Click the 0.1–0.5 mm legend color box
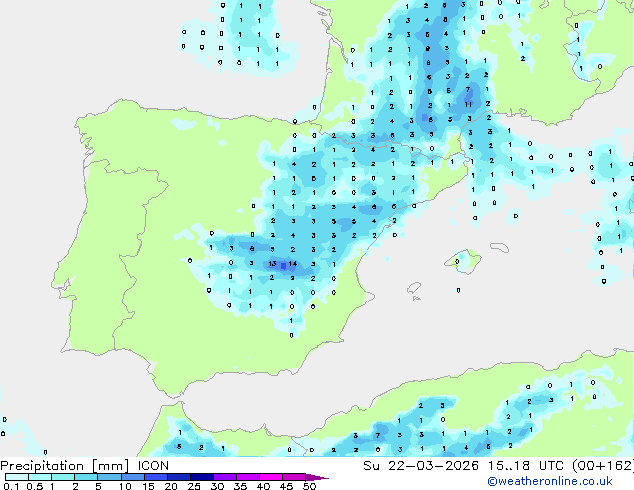Image resolution: width=634 pixels, height=490 pixels. pos(17,477)
